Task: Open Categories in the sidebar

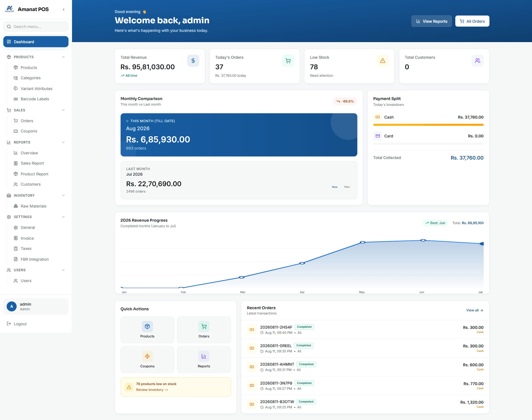Action: [39, 78]
